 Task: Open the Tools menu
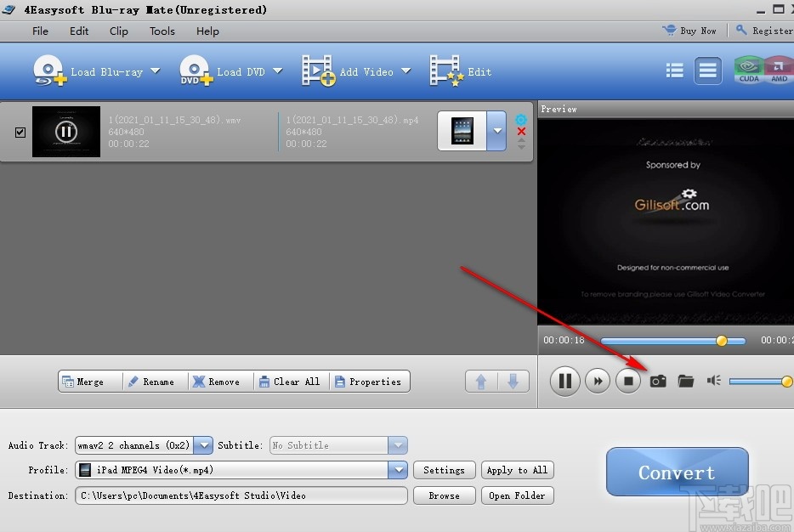click(162, 31)
